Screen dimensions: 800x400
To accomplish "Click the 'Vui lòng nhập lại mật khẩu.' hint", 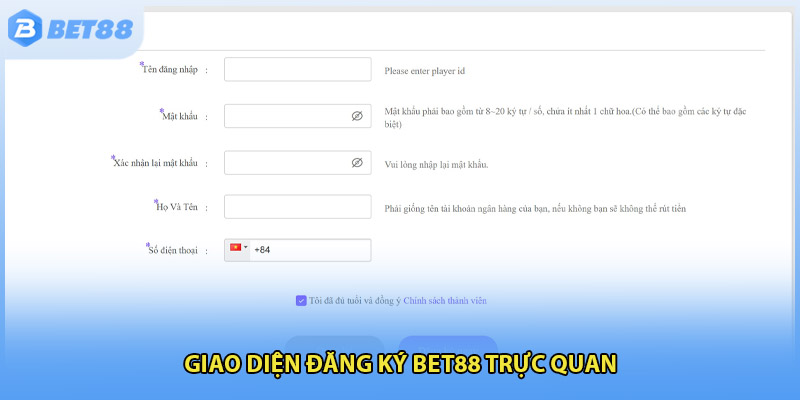I will (436, 165).
